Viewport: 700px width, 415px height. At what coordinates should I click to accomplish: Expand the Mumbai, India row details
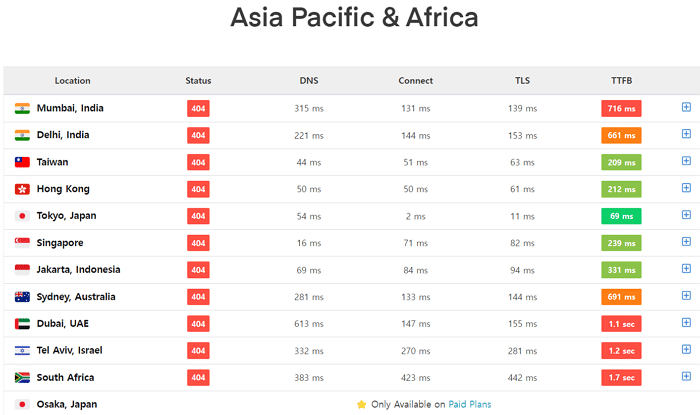[686, 107]
